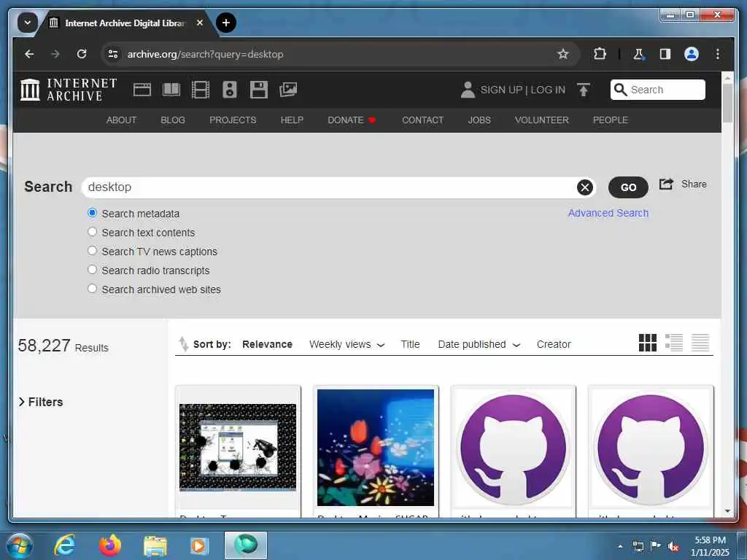The width and height of the screenshot is (747, 560).
Task: Open the Texts book icon
Action: (171, 90)
